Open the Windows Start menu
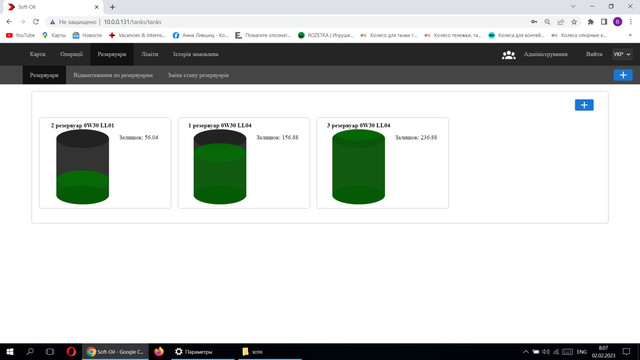This screenshot has height=360, width=640. click(x=10, y=351)
